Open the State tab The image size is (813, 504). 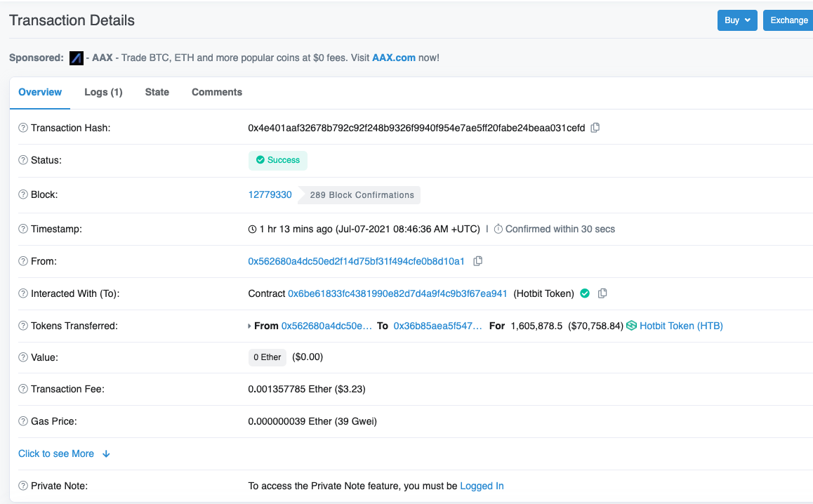pos(157,92)
